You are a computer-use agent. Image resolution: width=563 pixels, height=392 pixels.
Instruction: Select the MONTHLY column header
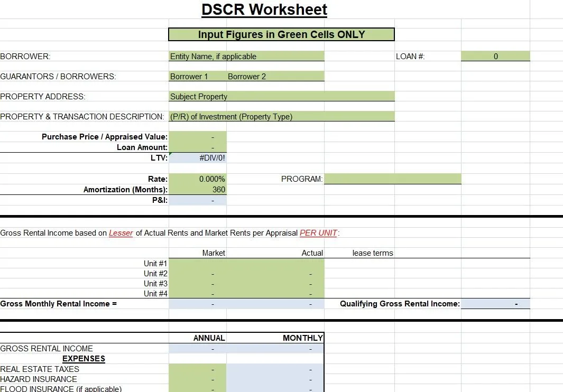(x=303, y=338)
